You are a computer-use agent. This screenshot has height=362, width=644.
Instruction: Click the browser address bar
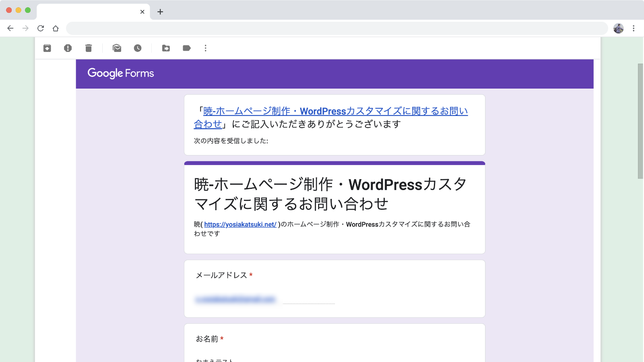(337, 28)
